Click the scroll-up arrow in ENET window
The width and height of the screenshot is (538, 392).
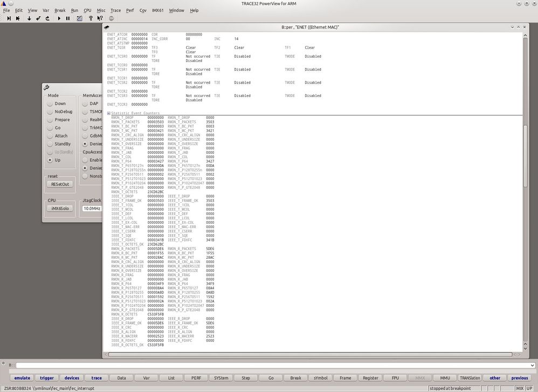(525, 35)
